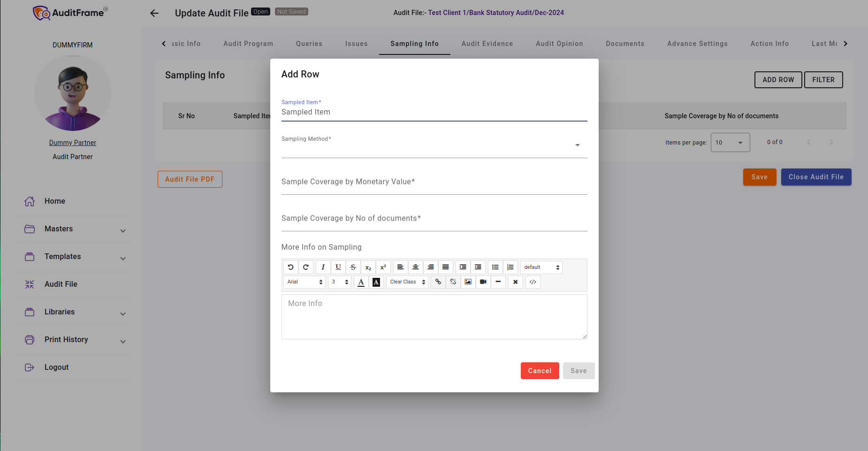The width and height of the screenshot is (868, 451).
Task: Expand the Clear Class dropdown
Action: 407,282
